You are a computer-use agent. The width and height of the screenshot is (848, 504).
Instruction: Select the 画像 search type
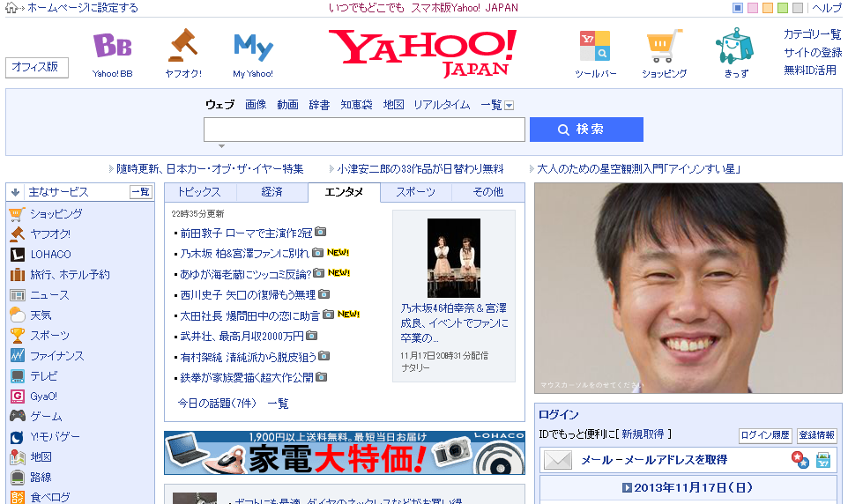tap(256, 105)
